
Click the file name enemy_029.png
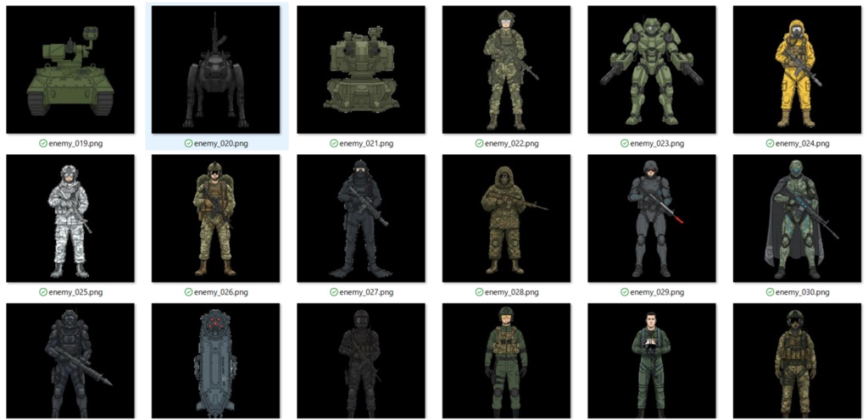pos(657,292)
